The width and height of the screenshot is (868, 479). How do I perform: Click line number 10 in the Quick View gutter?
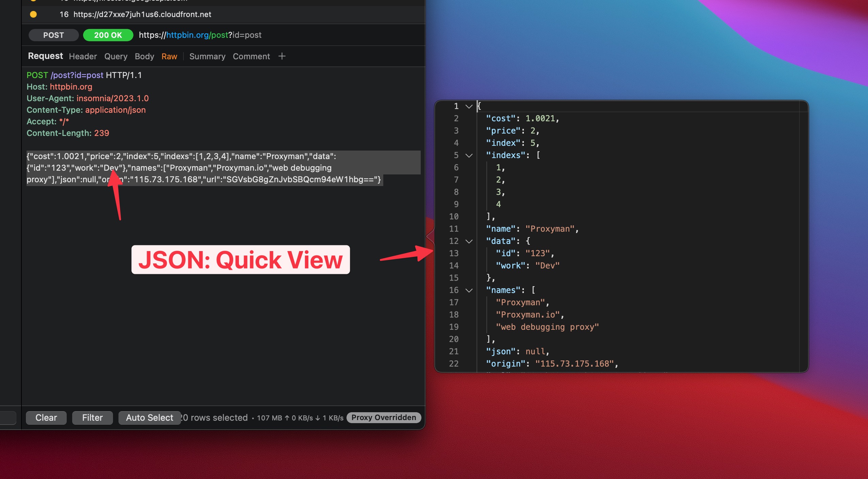coord(454,217)
